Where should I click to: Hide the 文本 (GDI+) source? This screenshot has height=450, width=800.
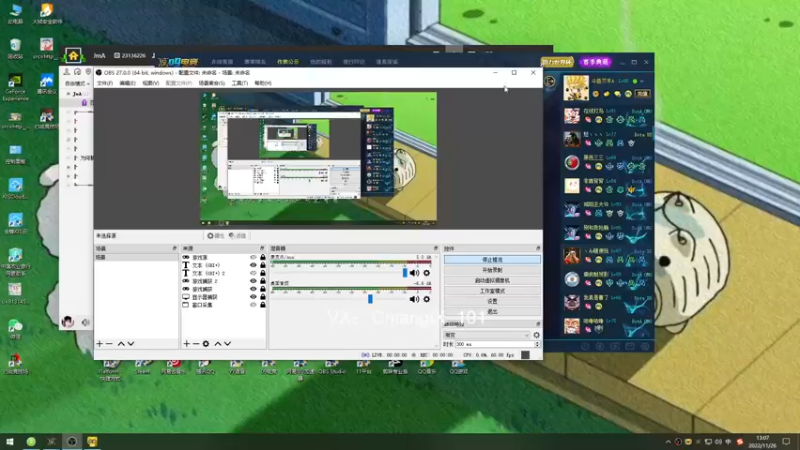(x=253, y=265)
